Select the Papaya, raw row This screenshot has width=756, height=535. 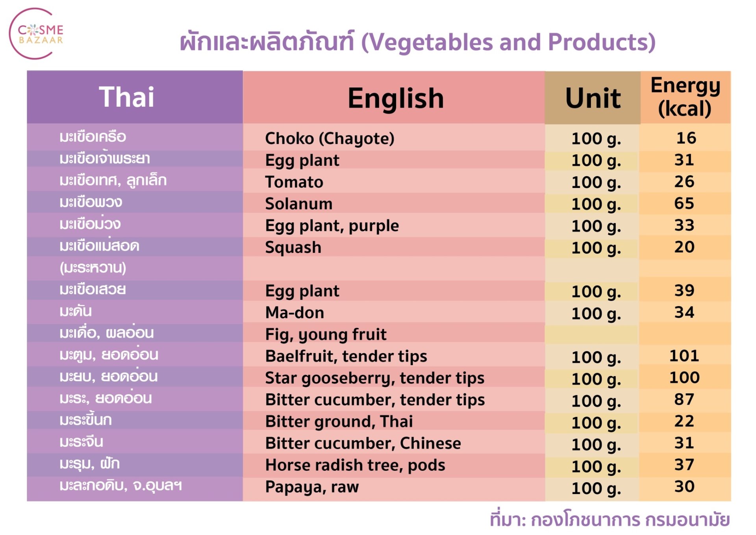tap(379, 487)
